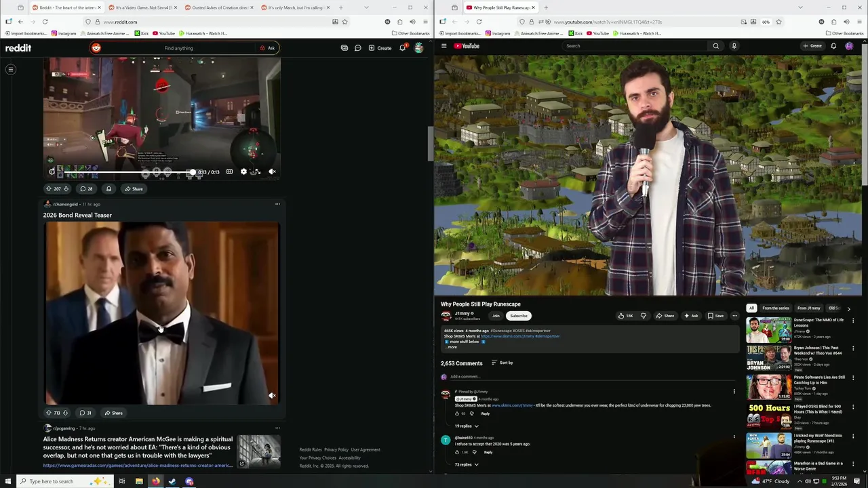Open Reddit notifications bell
This screenshot has height=488, width=868.
point(402,48)
